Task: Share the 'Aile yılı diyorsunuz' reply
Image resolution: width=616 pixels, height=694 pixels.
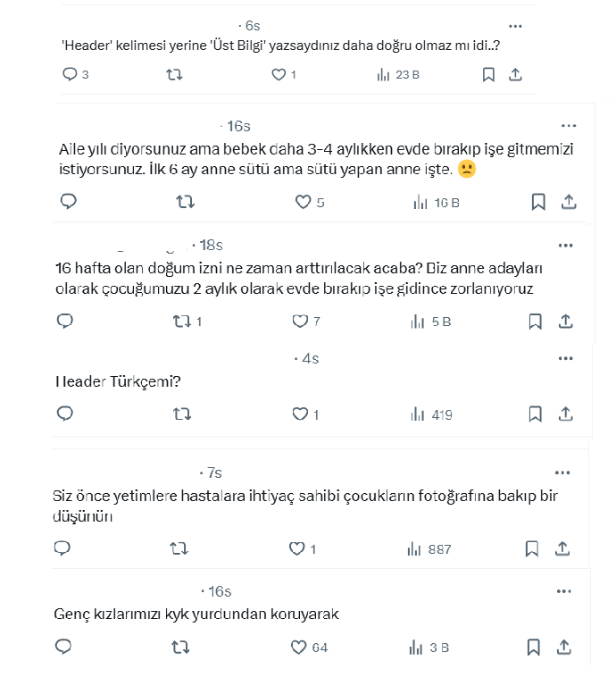Action: pyautogui.click(x=568, y=203)
